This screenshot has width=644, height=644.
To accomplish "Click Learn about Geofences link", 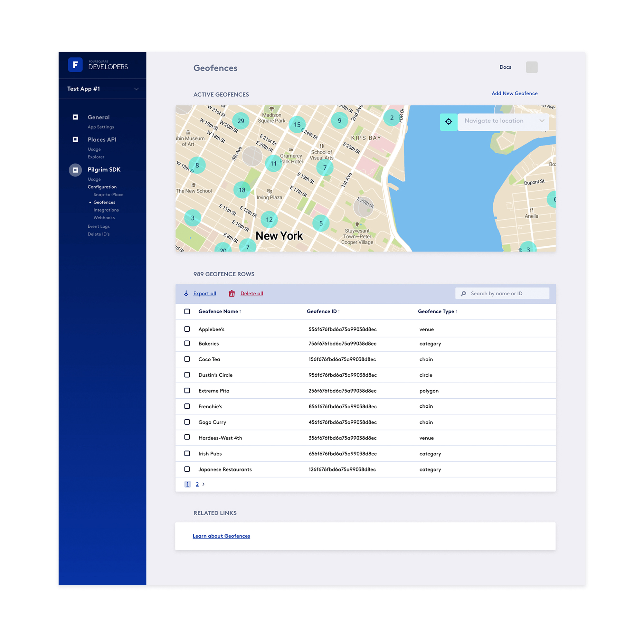I will [x=221, y=535].
